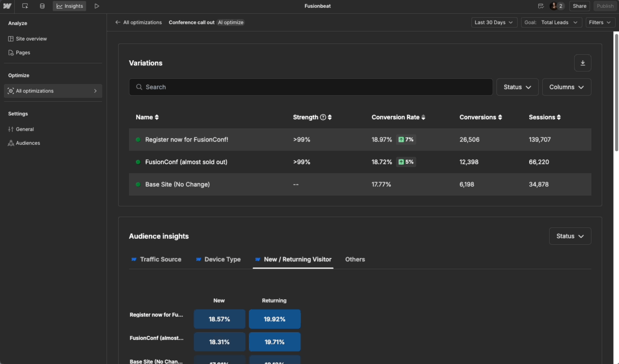
Task: Click the Share button
Action: point(579,6)
